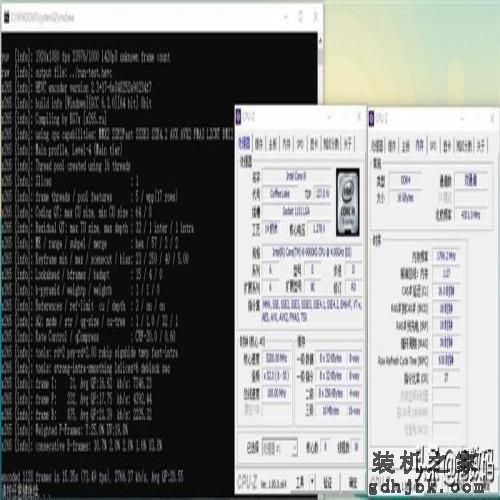500x500 pixels.
Task: Click the command prompt icon in console title bar
Action: [6, 17]
